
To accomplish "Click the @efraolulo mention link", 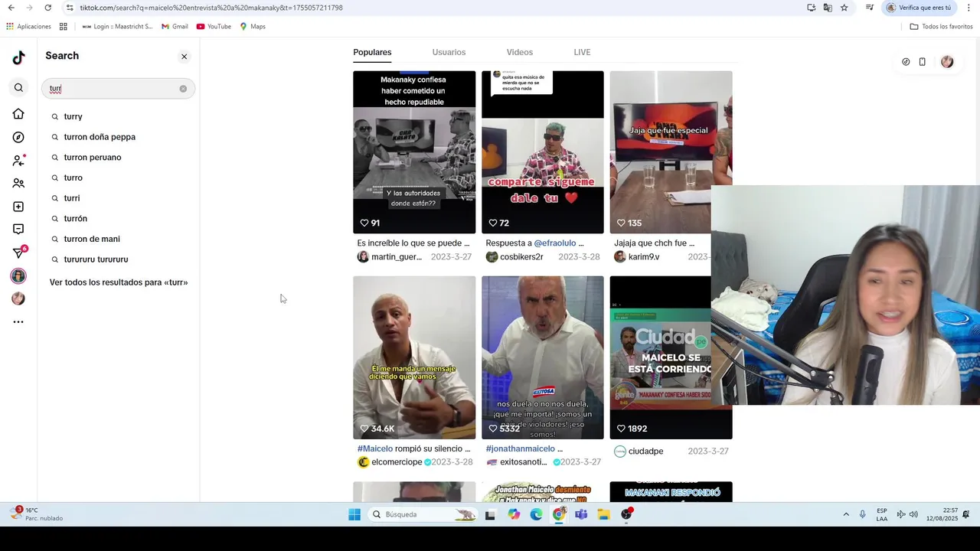I will [555, 243].
